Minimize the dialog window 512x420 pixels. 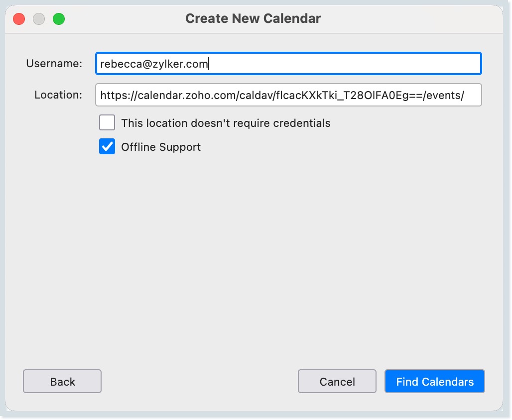click(x=38, y=18)
